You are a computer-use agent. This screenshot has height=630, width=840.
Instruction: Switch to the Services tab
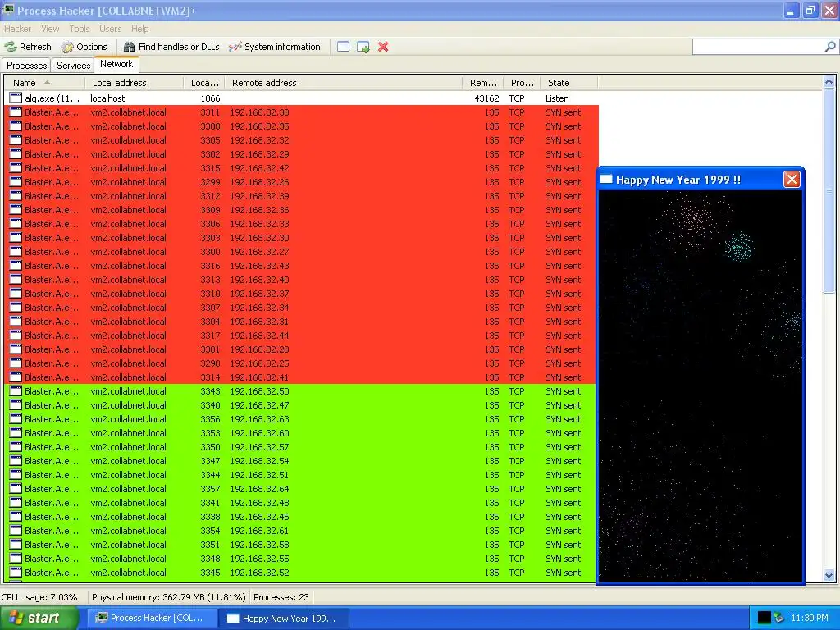(73, 66)
